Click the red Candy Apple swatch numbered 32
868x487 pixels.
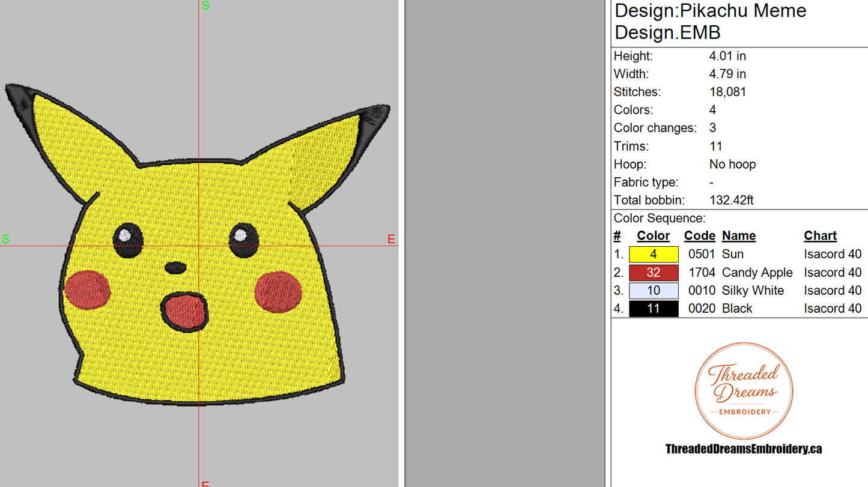[654, 273]
